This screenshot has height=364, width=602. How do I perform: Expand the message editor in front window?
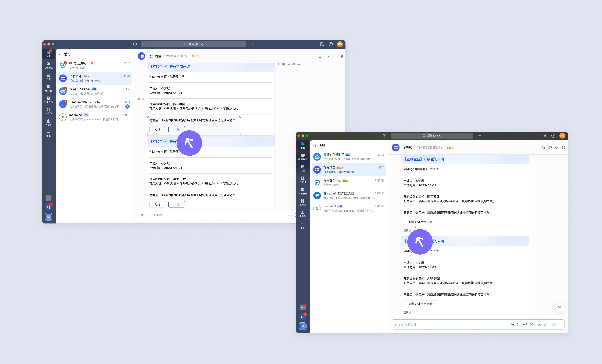(546, 324)
